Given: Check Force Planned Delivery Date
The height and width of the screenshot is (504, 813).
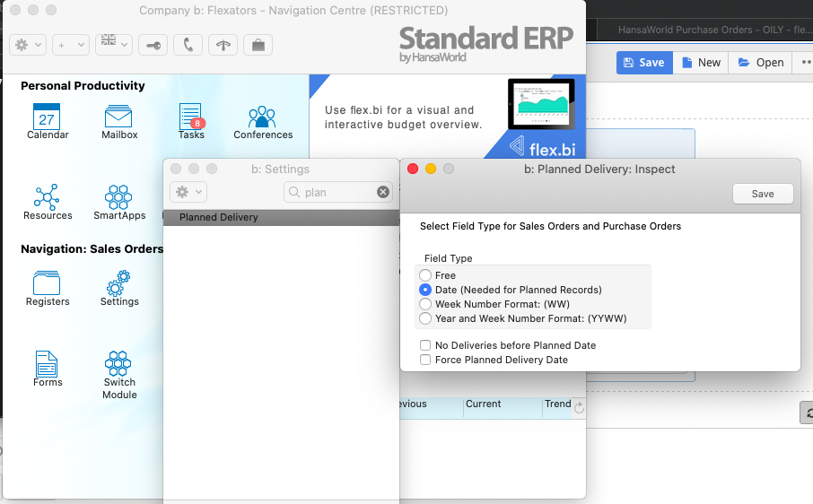Looking at the screenshot, I should coord(426,360).
